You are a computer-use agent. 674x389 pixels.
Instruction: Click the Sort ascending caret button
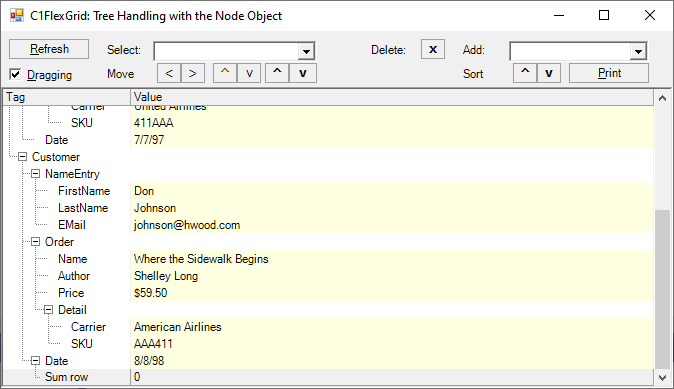point(525,73)
